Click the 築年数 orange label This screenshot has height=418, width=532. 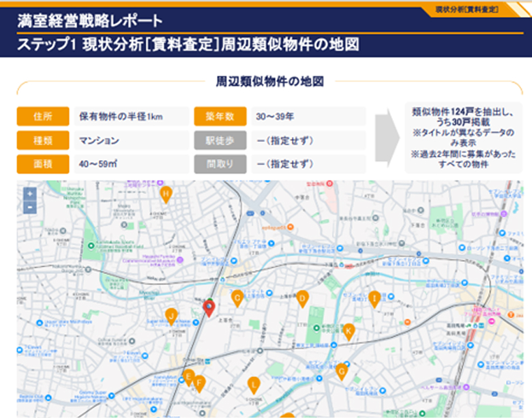[220, 117]
